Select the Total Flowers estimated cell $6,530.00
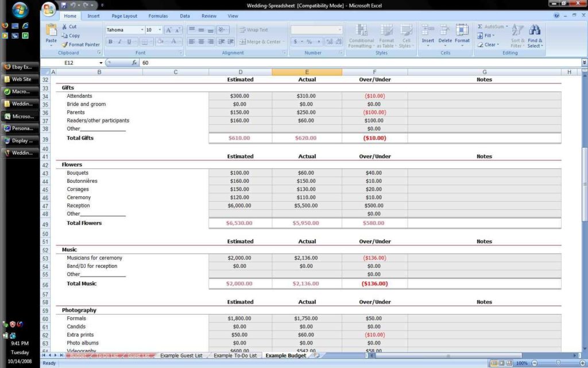This screenshot has width=588, height=368. pos(240,223)
